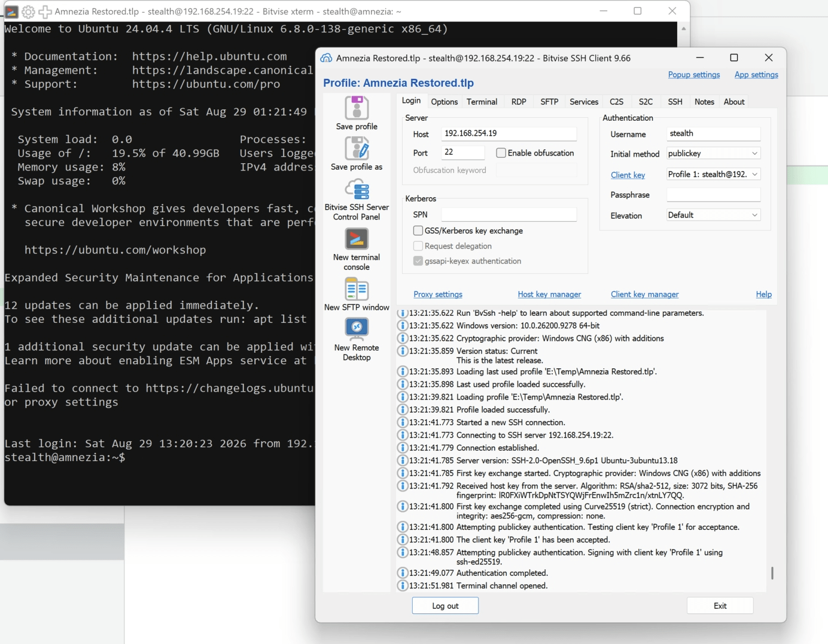Click 'Profile: Amnezia Restored.tlp' heading
Viewport: 828px width, 644px height.
398,83
